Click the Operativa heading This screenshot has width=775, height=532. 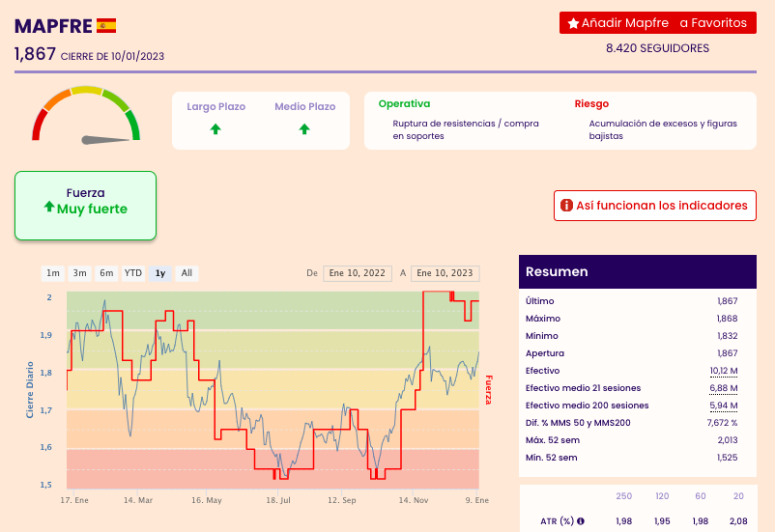click(404, 103)
